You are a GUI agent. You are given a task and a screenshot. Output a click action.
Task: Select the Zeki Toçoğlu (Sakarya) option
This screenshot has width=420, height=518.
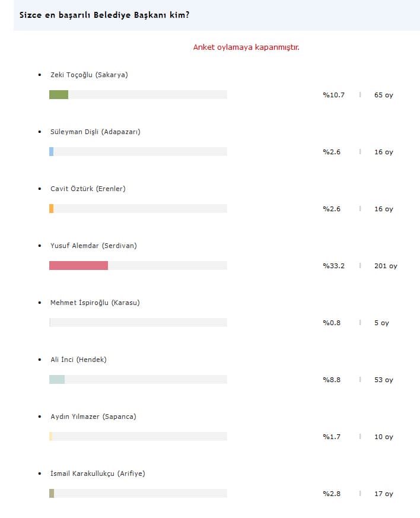coord(89,75)
